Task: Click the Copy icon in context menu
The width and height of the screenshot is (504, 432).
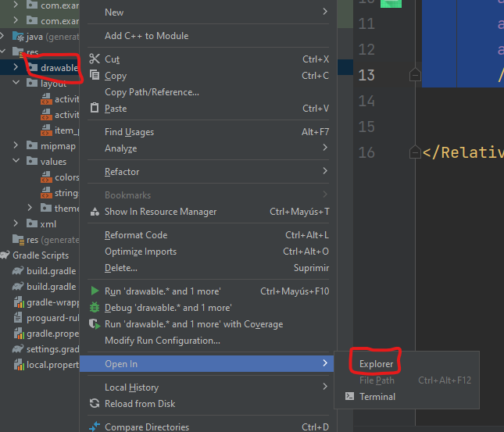Action: [95, 76]
